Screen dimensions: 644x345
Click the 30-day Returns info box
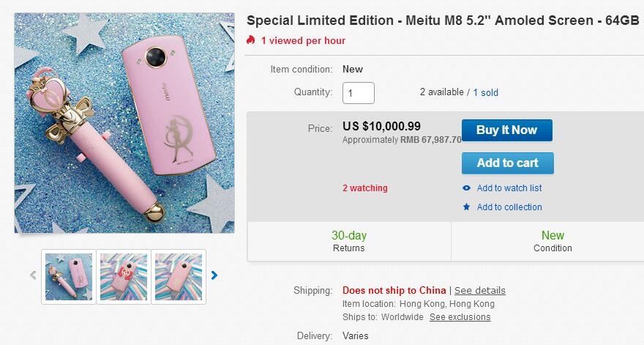click(349, 241)
